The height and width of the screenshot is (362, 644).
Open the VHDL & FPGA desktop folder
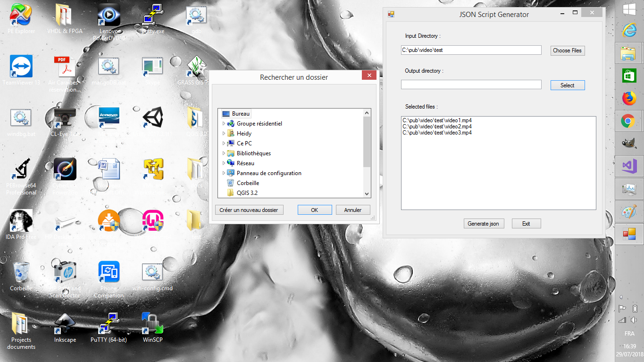65,19
